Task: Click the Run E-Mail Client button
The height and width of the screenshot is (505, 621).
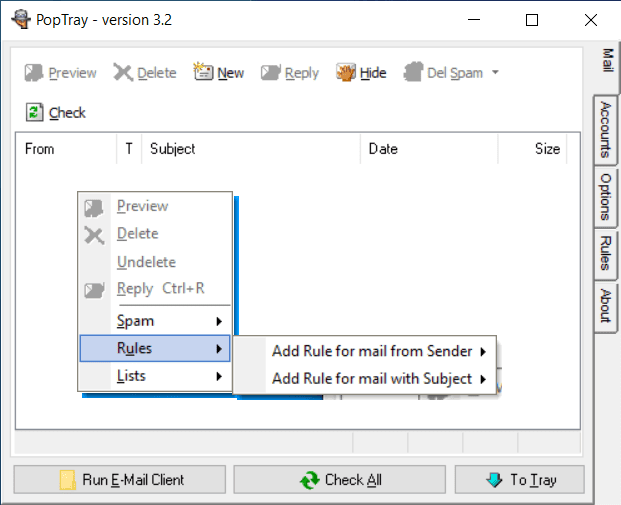Action: [120, 480]
